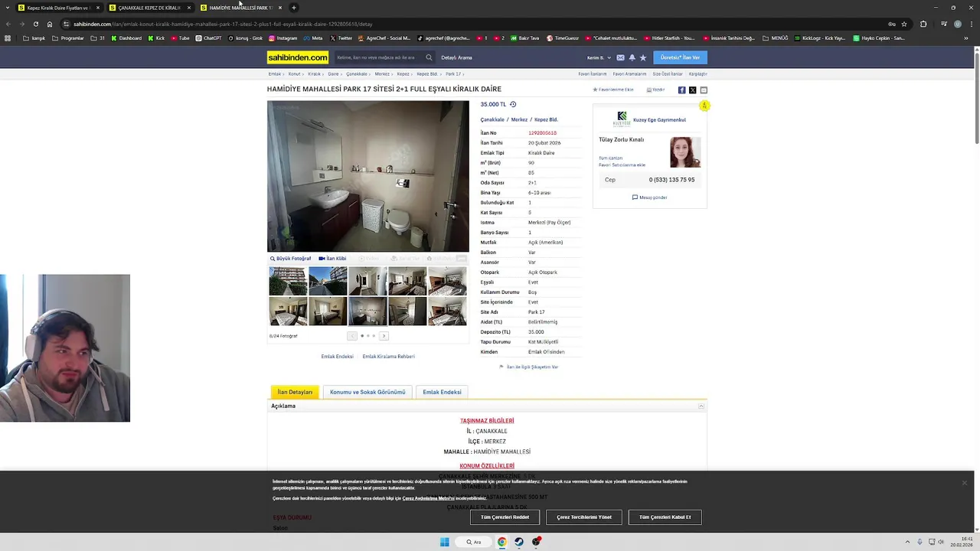Screen dimensions: 980x551
Task: Click into the search input field
Action: click(x=378, y=57)
